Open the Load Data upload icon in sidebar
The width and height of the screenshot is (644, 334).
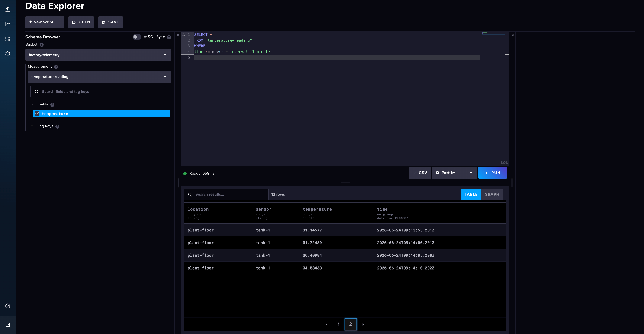[x=8, y=9]
